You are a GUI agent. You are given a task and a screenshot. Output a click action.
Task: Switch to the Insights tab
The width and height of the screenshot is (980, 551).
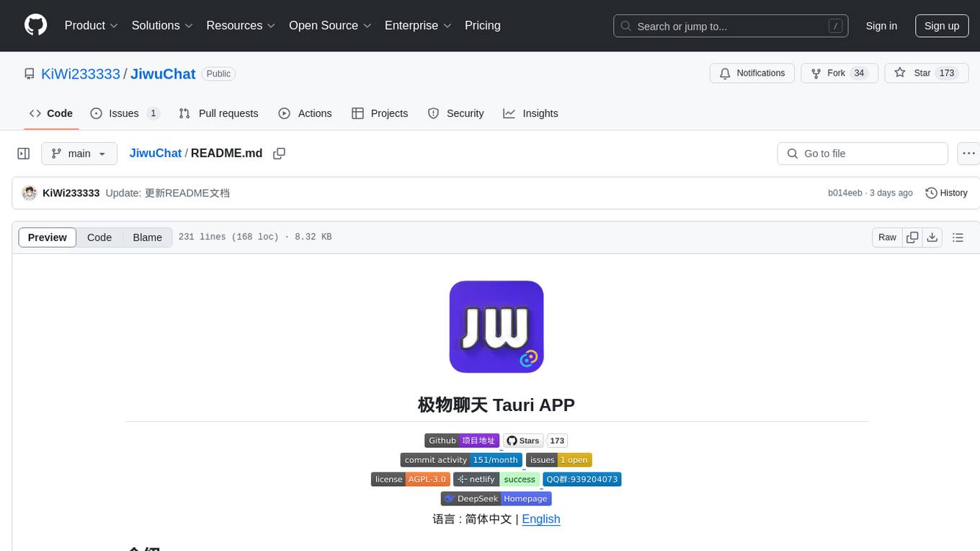[530, 113]
